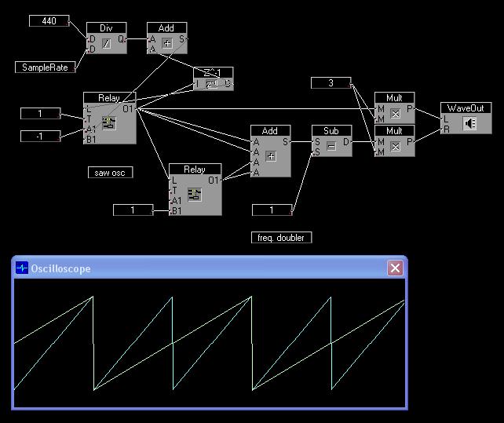The height and width of the screenshot is (423, 504).
Task: Click the plus icon in the four-input Add module
Action: [x=271, y=156]
